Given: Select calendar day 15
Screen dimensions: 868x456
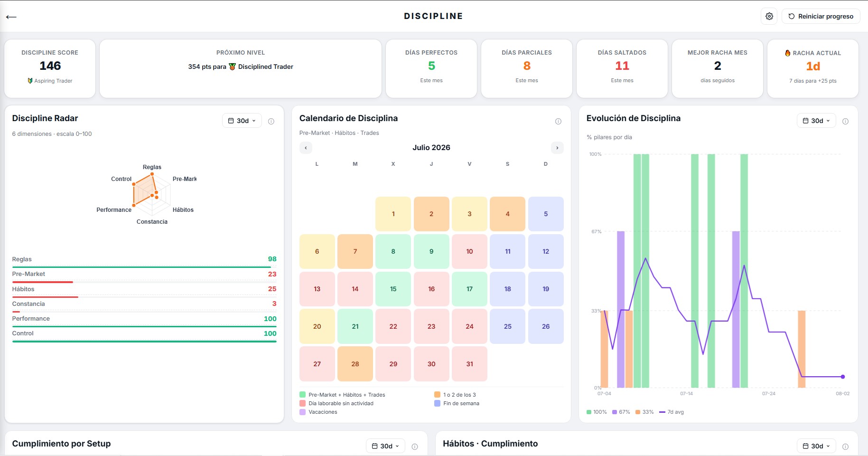Looking at the screenshot, I should [x=393, y=289].
